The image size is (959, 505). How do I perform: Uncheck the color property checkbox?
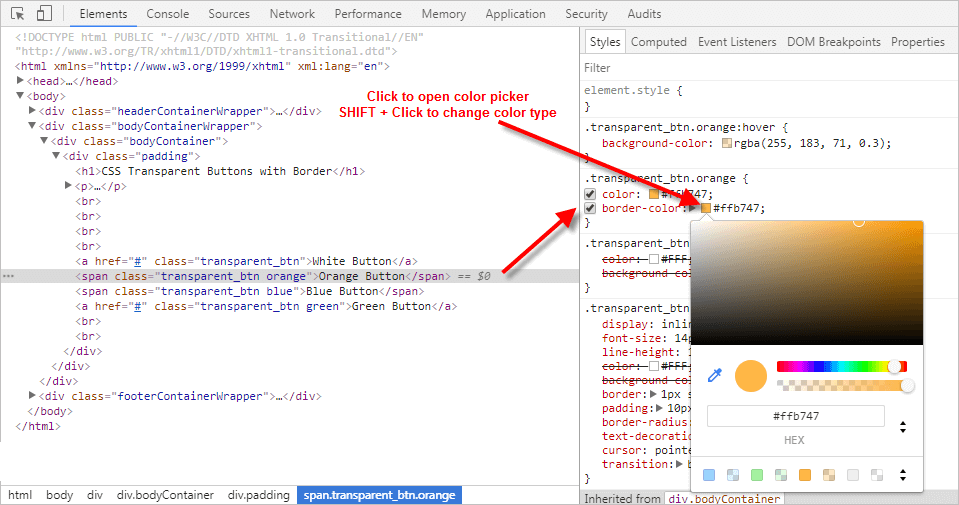coord(590,194)
